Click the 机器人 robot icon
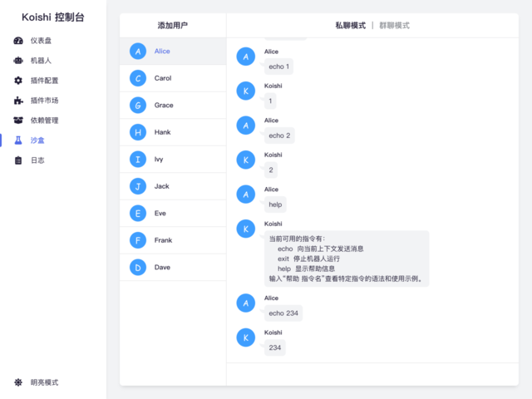The image size is (532, 399). 19,61
